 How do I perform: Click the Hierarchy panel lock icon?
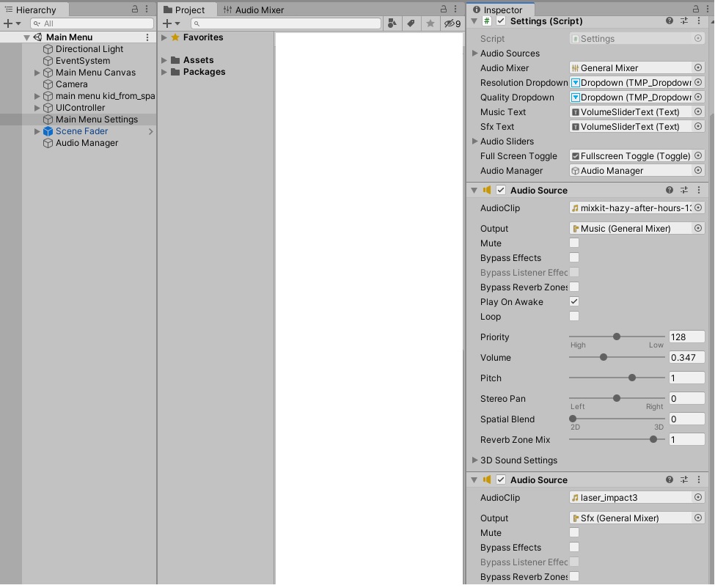(x=135, y=9)
